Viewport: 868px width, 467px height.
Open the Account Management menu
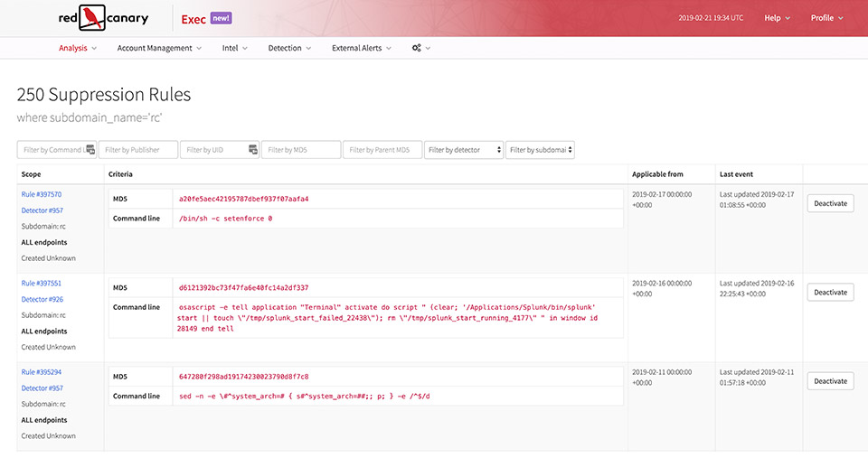[159, 48]
